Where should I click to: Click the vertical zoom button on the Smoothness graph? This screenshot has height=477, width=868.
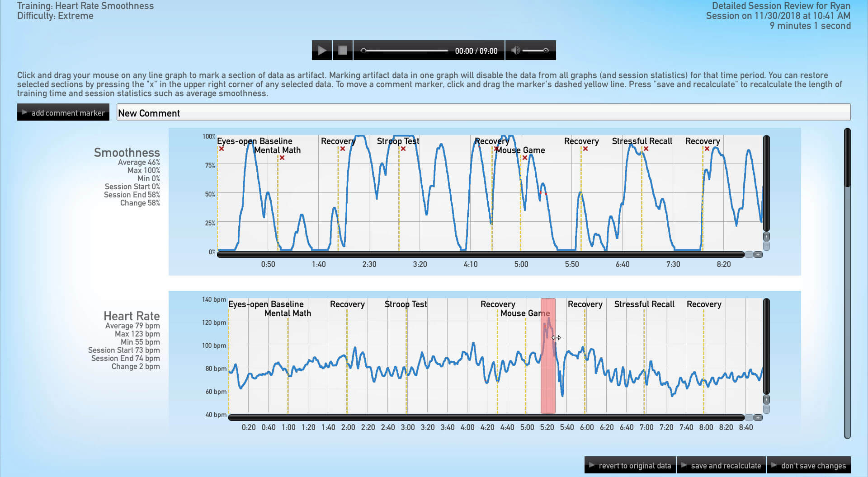[766, 237]
